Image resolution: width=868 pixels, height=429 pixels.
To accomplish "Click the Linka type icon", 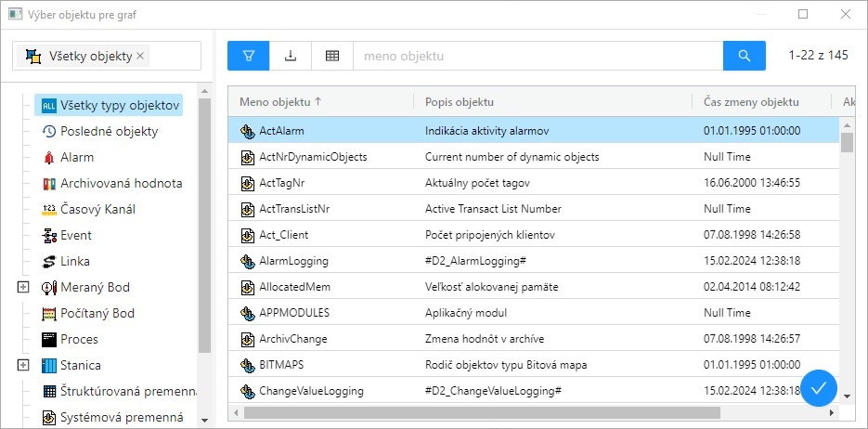I will point(49,262).
